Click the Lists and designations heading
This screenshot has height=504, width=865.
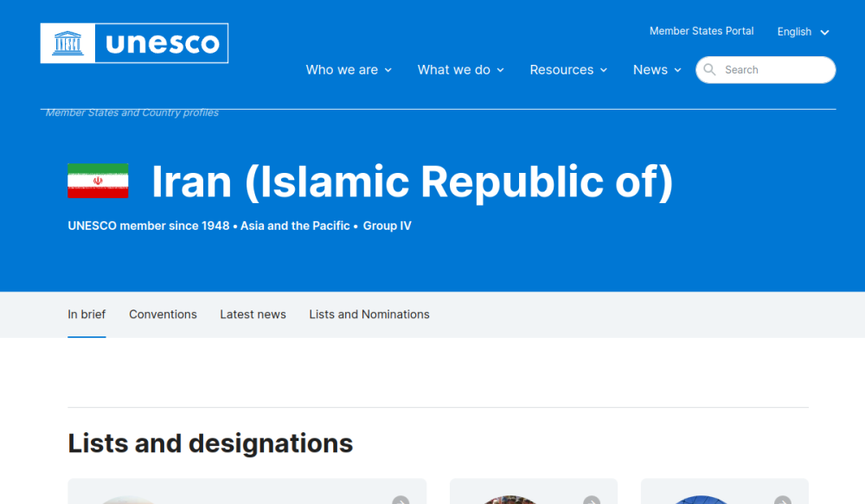210,443
